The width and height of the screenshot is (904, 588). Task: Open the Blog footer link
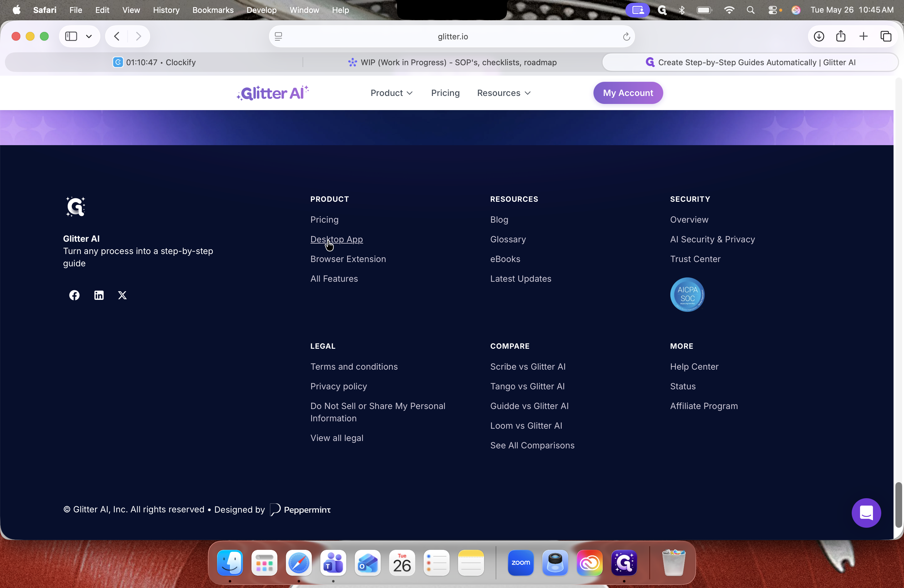point(499,220)
